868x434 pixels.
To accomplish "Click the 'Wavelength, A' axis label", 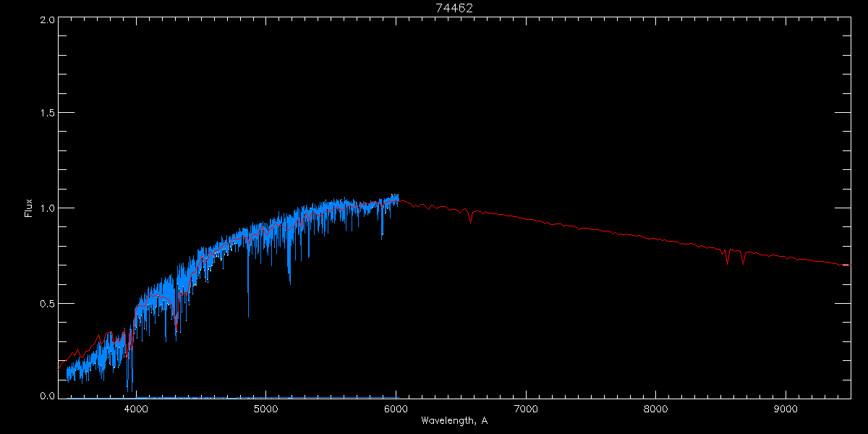I will tap(454, 420).
